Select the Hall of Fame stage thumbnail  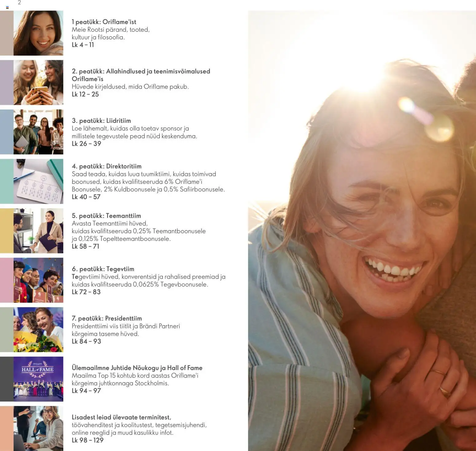pos(38,379)
